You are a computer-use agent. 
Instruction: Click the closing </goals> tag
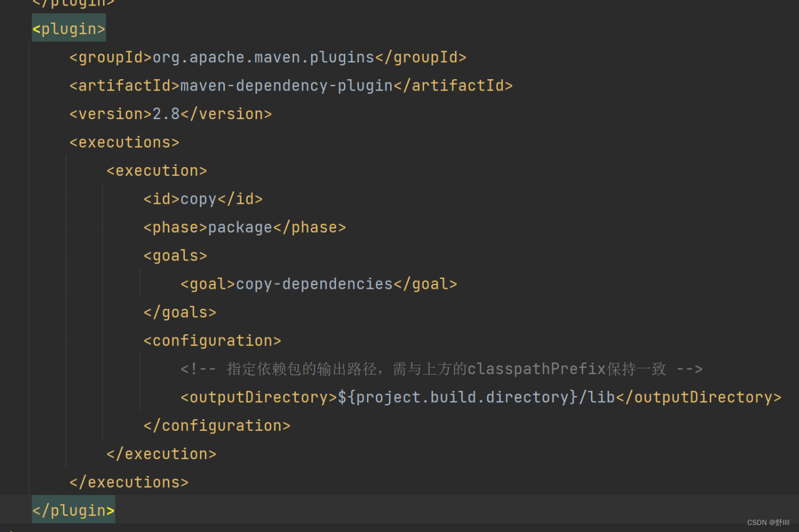coord(180,312)
